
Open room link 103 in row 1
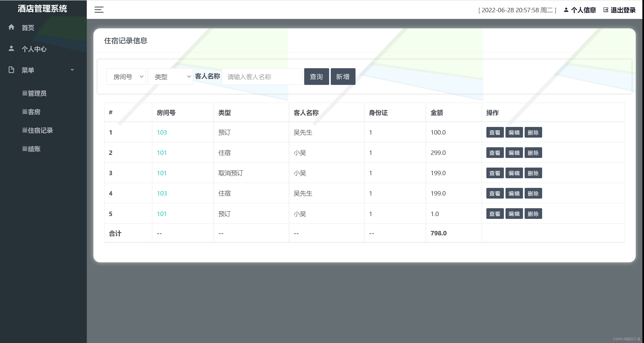[162, 132]
